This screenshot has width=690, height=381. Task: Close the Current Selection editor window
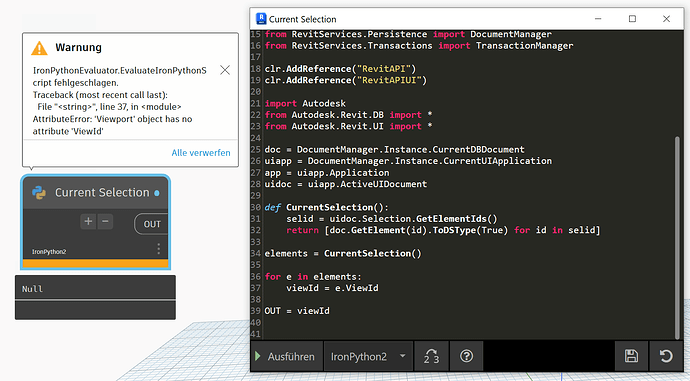click(x=666, y=19)
